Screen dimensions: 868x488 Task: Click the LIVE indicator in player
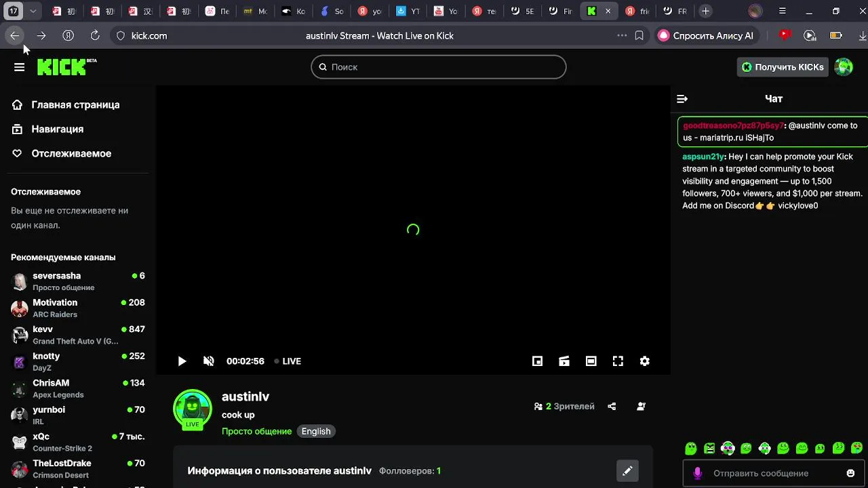pyautogui.click(x=288, y=361)
